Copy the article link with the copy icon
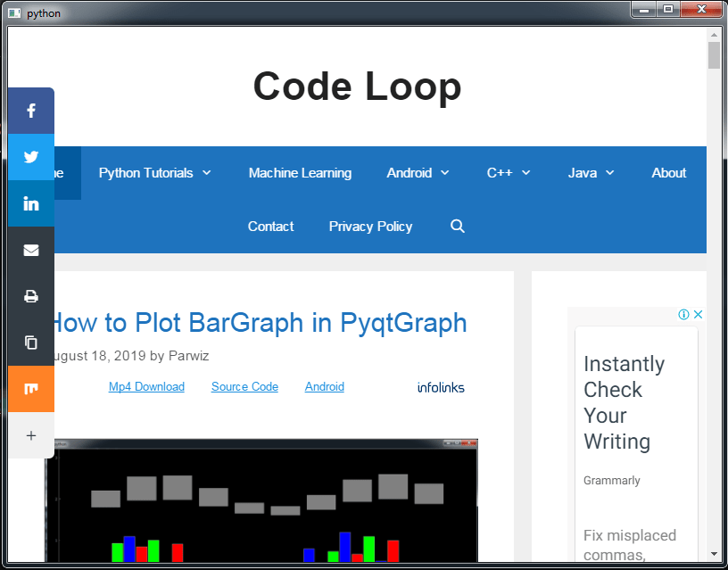 31,343
